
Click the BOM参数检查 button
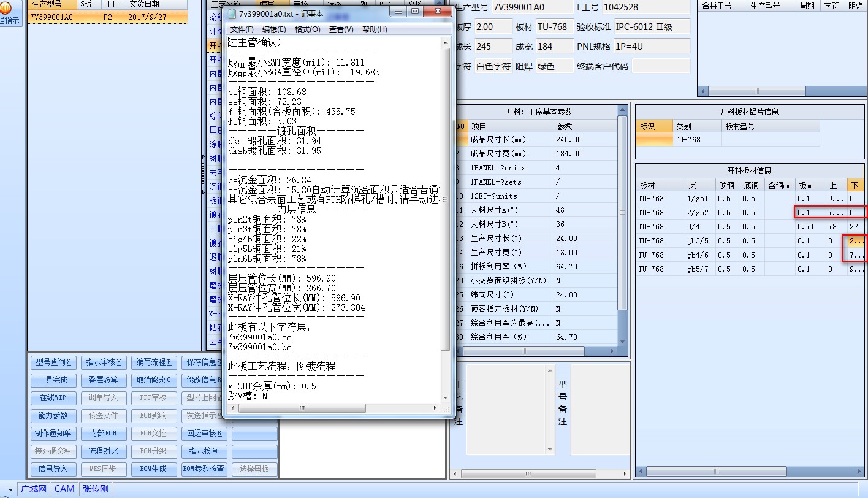[x=204, y=469]
